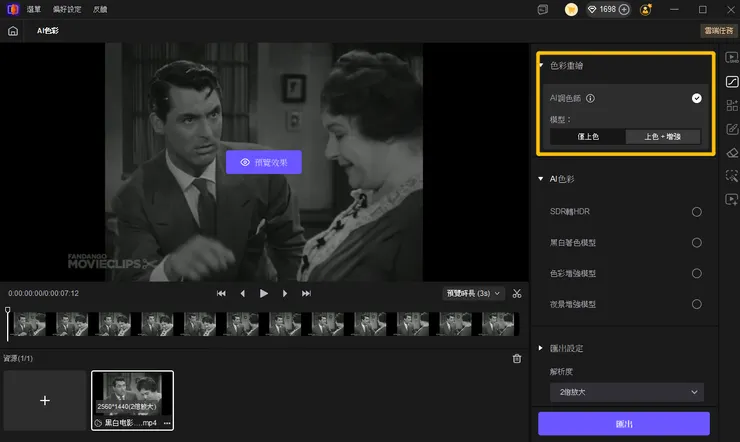The height and width of the screenshot is (442, 740).
Task: Click the 模型: label
Action: click(560, 120)
